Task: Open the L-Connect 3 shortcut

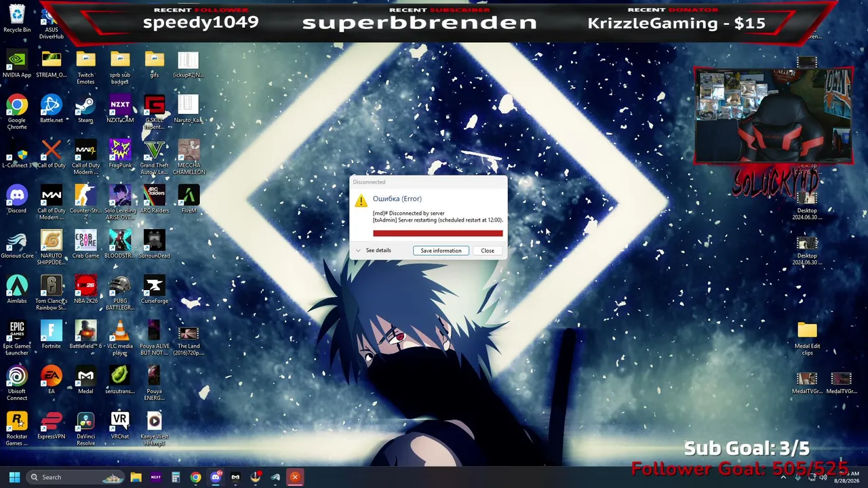Action: click(17, 155)
